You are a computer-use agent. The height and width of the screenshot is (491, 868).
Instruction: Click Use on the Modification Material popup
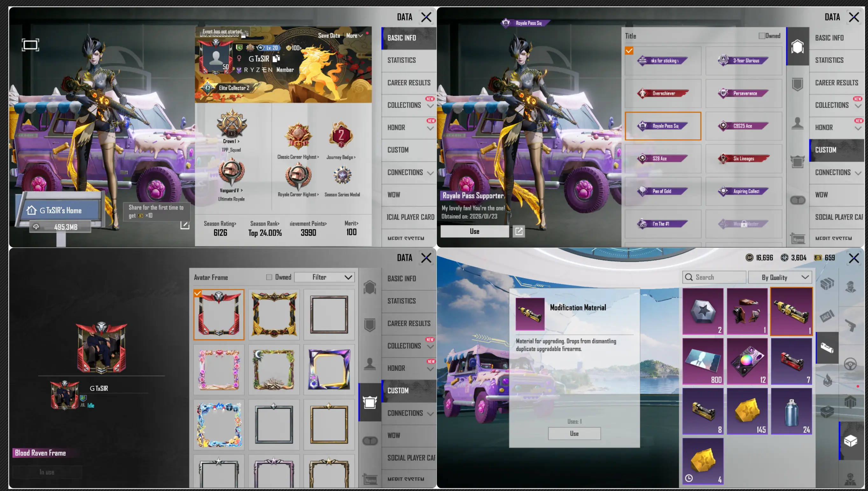tap(574, 434)
